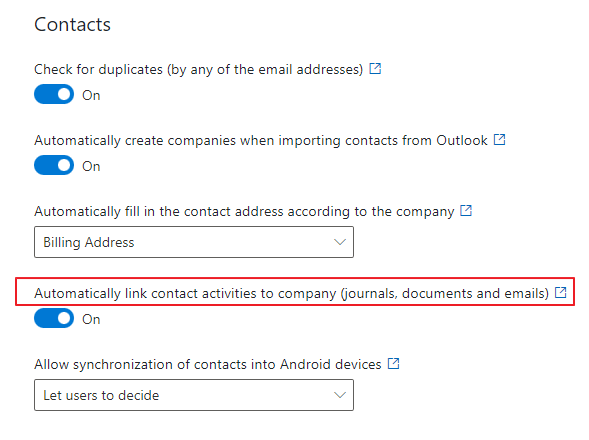The height and width of the screenshot is (440, 589).
Task: Click the Contacts section heading
Action: (72, 25)
